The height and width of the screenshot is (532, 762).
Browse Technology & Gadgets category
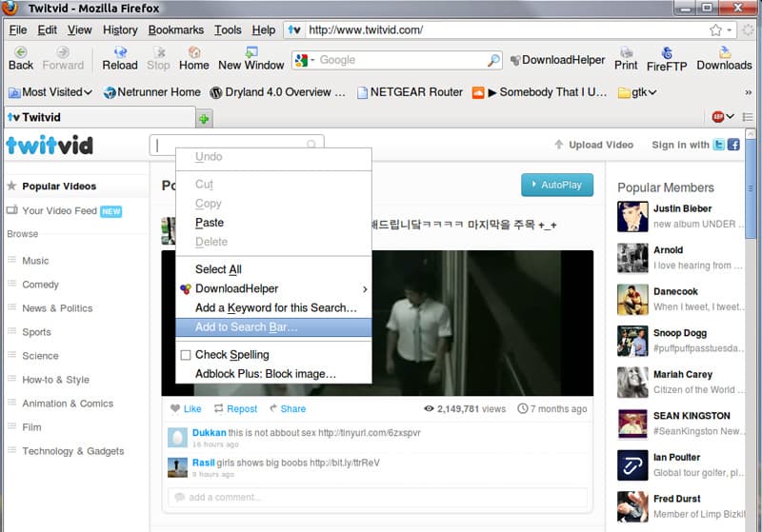click(x=73, y=451)
